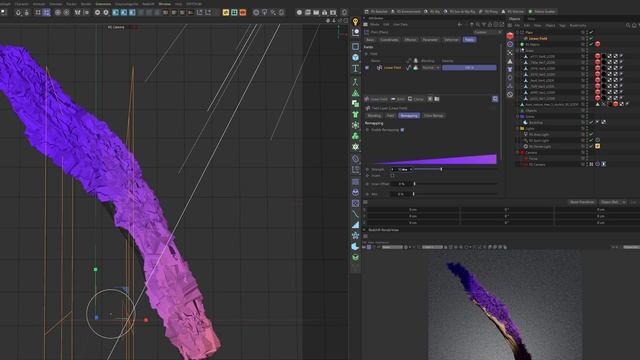Toggle the enable checkmark for RS Dome Light

coord(591,146)
